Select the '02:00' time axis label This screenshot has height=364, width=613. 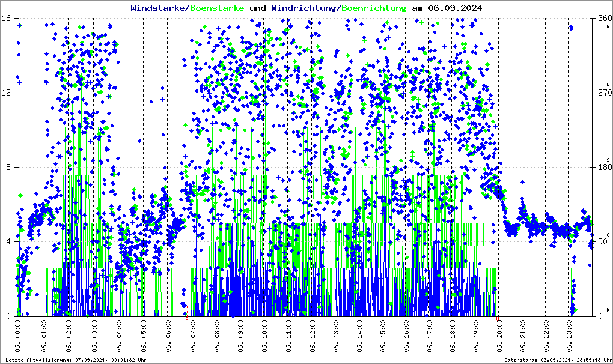click(x=69, y=330)
